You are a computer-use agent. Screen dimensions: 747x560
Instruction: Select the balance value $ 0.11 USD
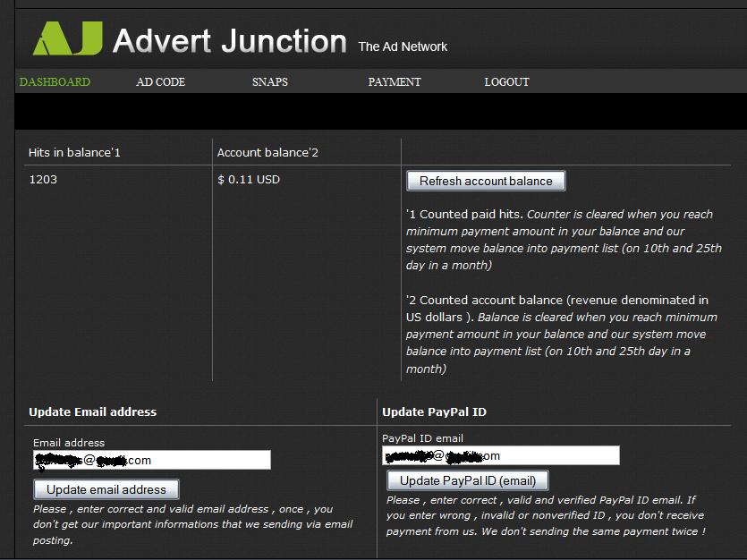click(249, 180)
